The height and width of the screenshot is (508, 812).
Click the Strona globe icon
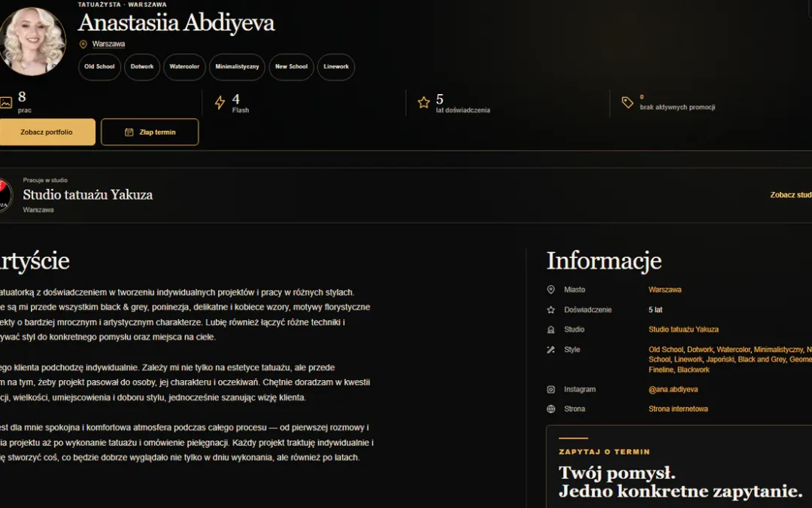tap(551, 409)
